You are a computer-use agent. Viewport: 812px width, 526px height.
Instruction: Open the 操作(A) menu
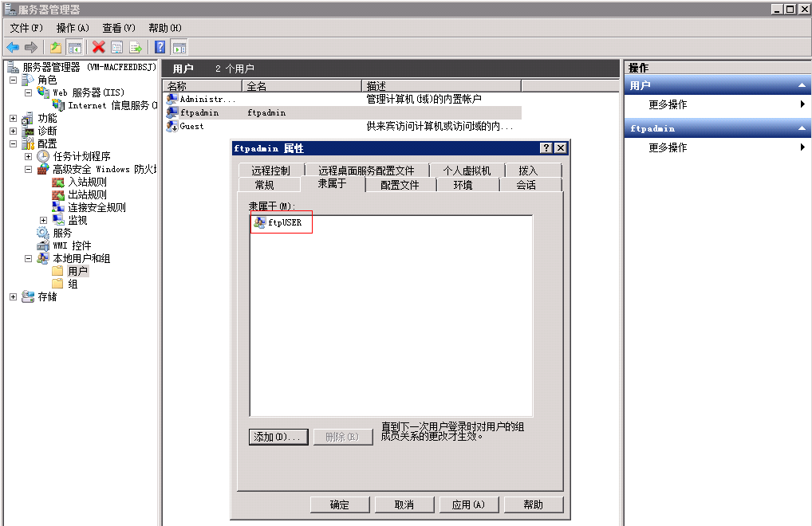point(73,28)
